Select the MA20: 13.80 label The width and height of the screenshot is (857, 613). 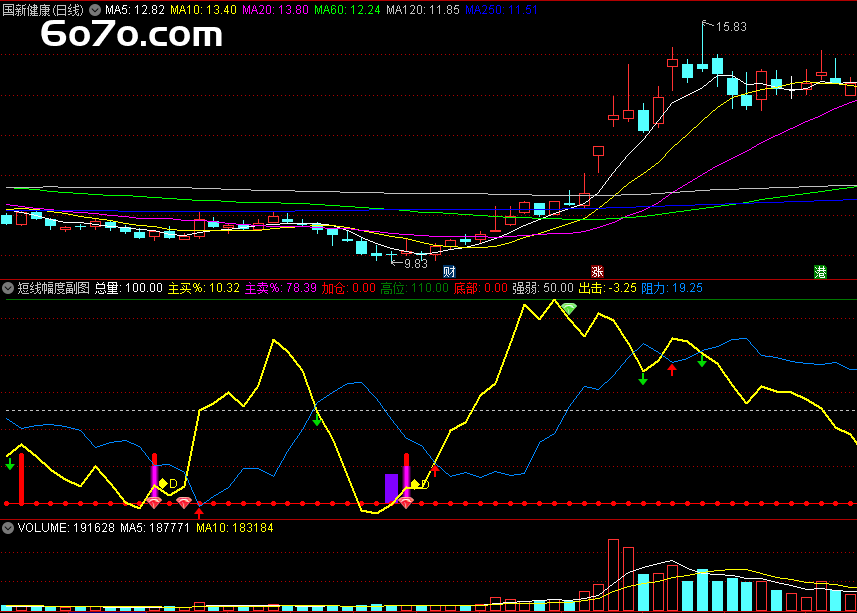[275, 10]
